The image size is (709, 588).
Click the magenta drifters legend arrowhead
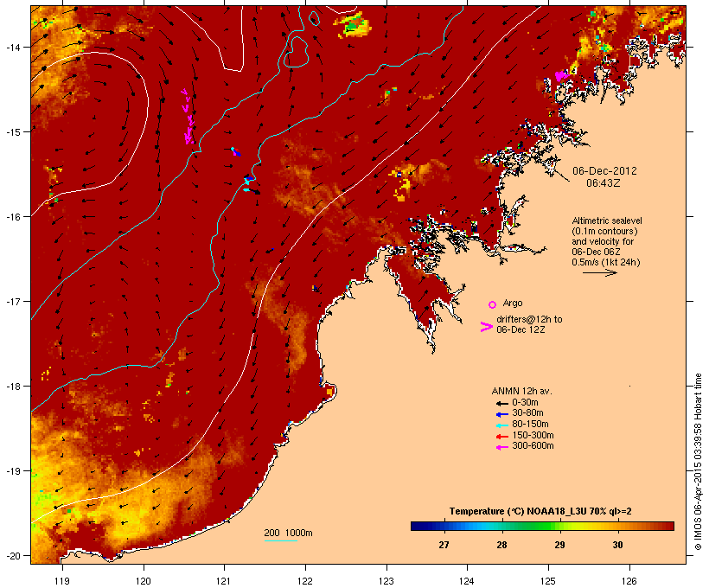point(486,327)
